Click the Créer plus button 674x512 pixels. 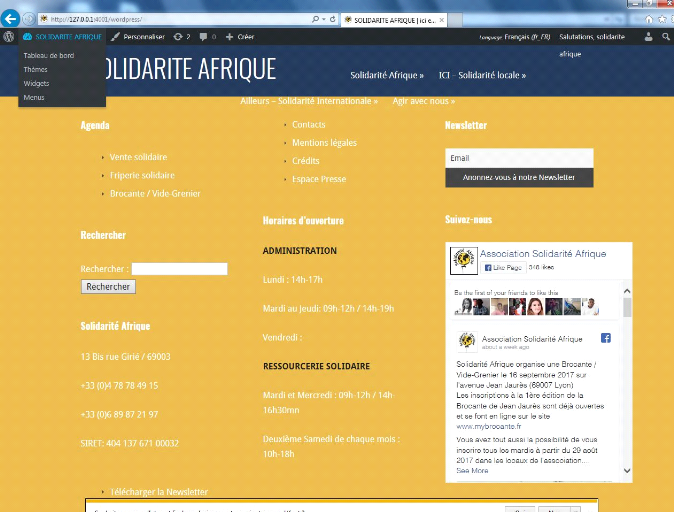click(x=239, y=37)
